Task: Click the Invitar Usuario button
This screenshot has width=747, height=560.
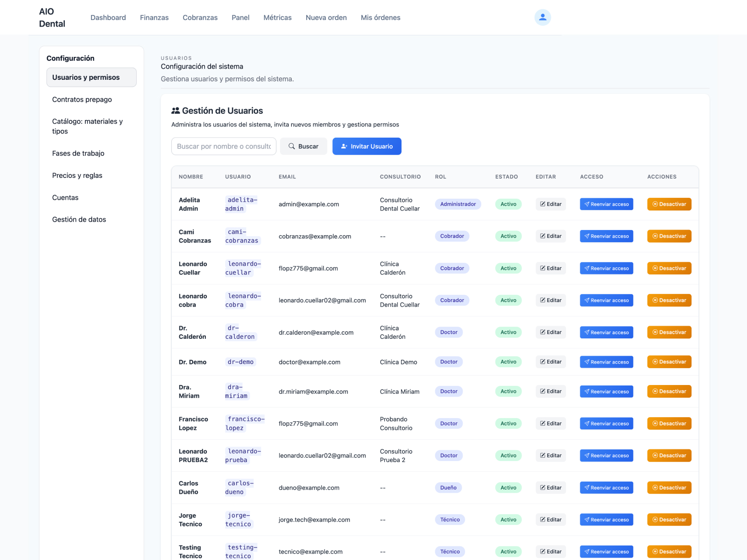Action: (367, 146)
